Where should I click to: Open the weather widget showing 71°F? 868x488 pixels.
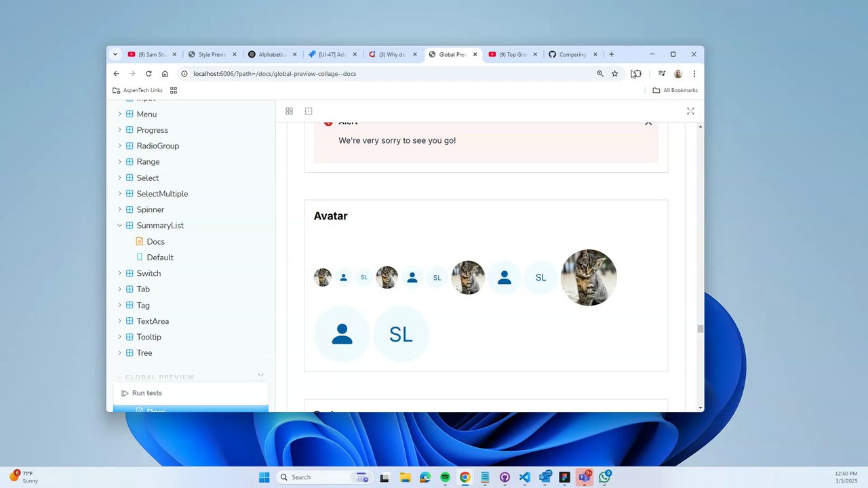(x=24, y=477)
